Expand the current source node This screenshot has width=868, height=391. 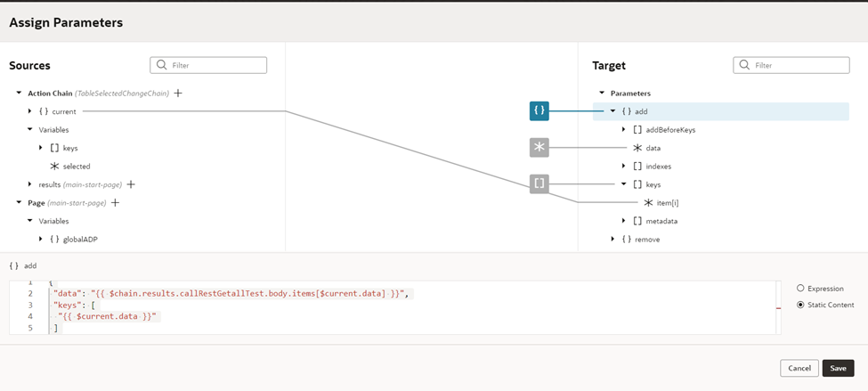(30, 111)
